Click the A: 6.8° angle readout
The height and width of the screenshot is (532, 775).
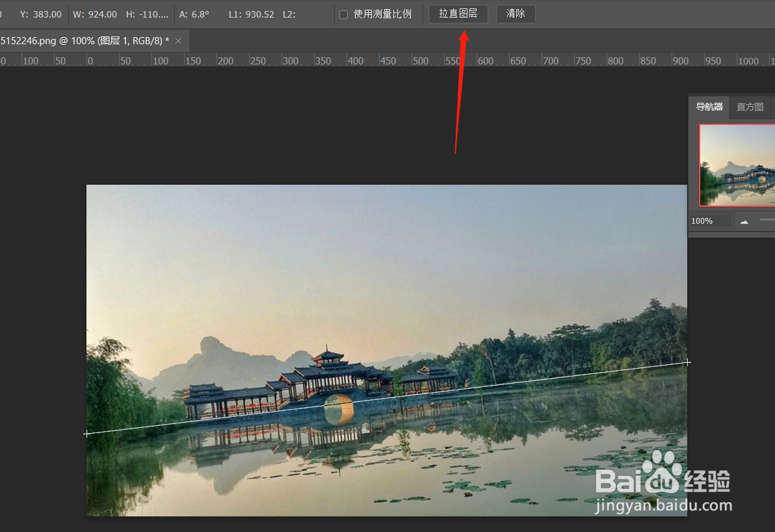click(x=194, y=14)
